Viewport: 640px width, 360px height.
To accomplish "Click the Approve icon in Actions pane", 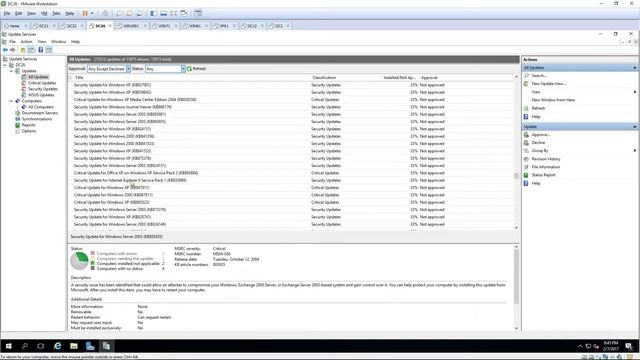I will coord(526,135).
